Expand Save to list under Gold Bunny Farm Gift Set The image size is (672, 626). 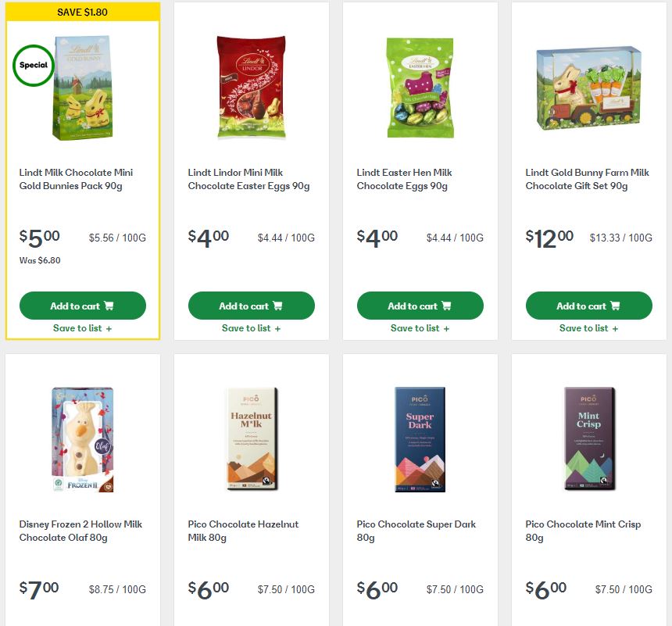[x=587, y=328]
